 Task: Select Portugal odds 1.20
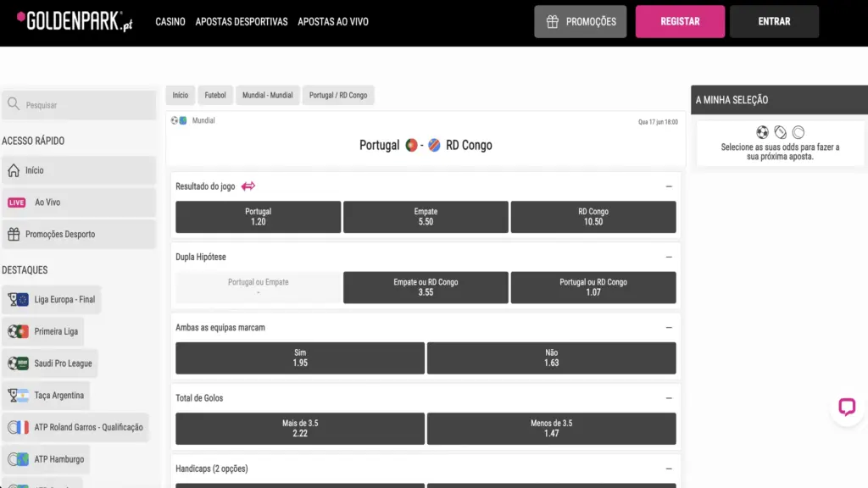258,217
